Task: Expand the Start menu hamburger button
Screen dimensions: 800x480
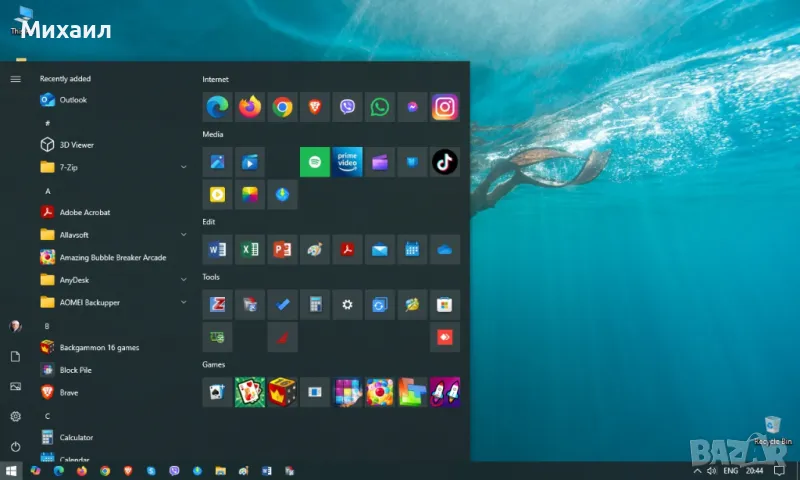Action: pyautogui.click(x=15, y=78)
